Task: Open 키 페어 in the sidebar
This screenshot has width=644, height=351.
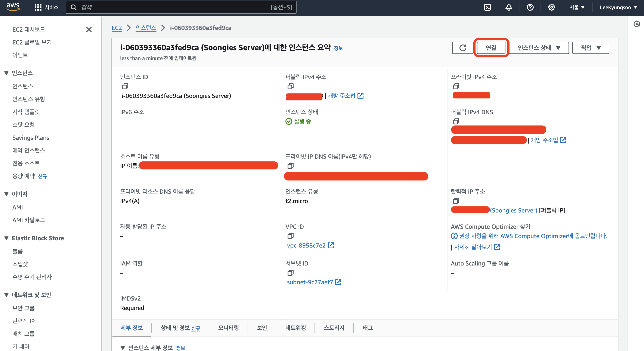Action: pos(21,347)
